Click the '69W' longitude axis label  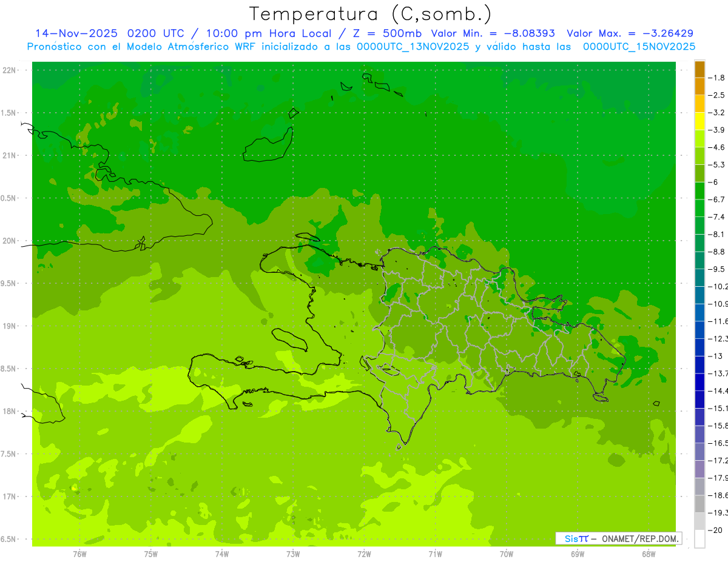pyautogui.click(x=577, y=554)
